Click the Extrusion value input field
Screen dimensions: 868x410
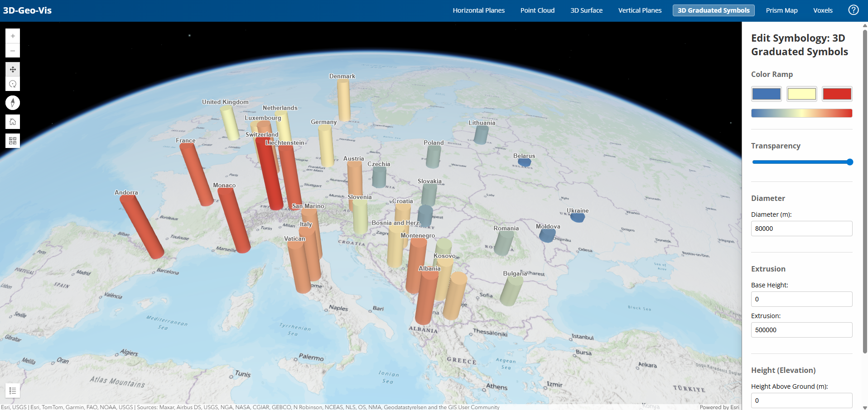point(801,330)
